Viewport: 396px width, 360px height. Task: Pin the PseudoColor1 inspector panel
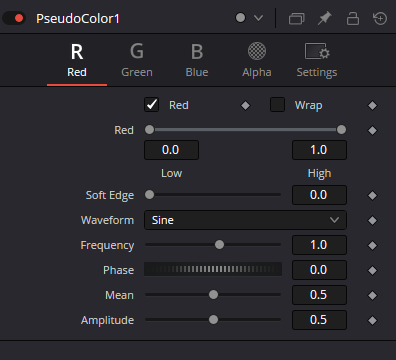point(324,18)
